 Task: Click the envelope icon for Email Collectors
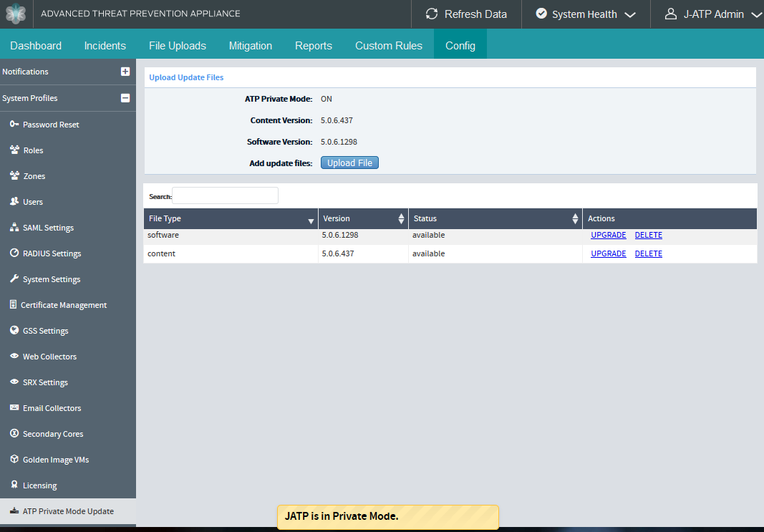coord(14,408)
